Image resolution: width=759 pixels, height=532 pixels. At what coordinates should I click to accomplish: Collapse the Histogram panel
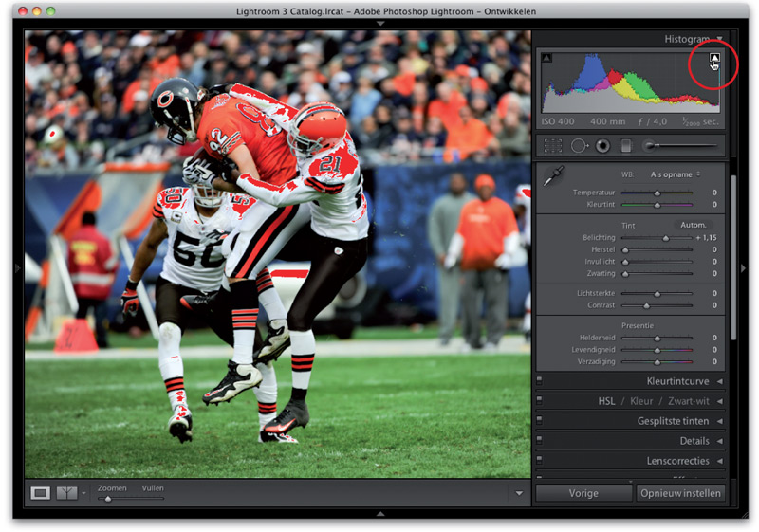pos(720,39)
